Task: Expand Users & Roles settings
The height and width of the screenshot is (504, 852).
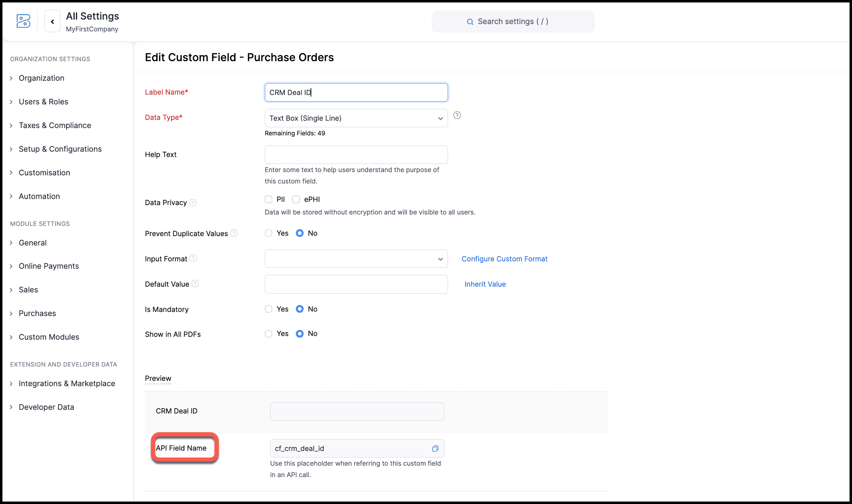Action: (x=43, y=102)
